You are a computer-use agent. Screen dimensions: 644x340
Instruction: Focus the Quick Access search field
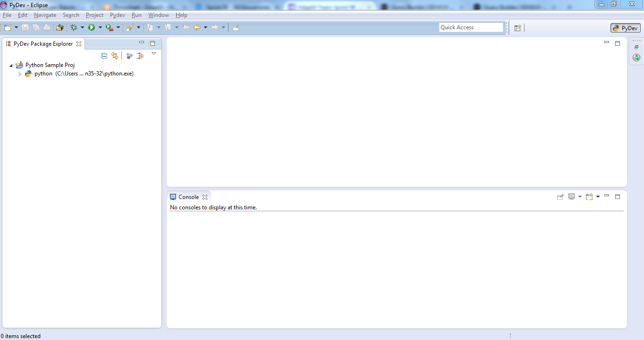(471, 27)
